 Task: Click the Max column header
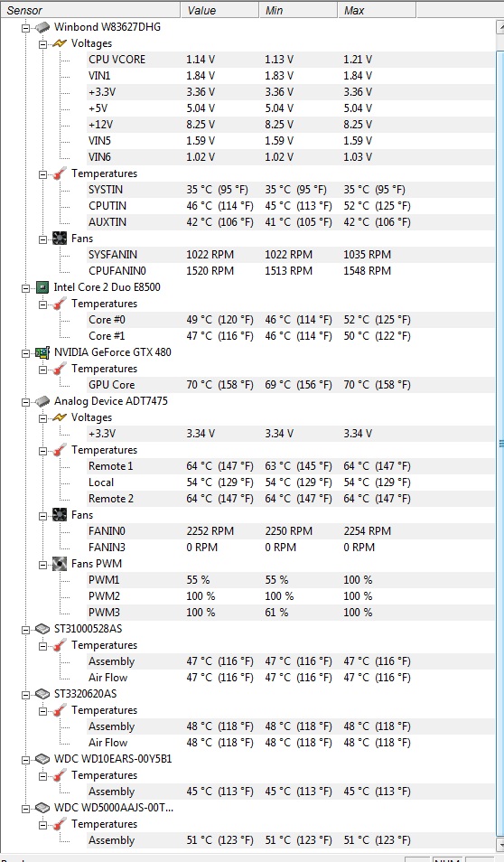(377, 10)
